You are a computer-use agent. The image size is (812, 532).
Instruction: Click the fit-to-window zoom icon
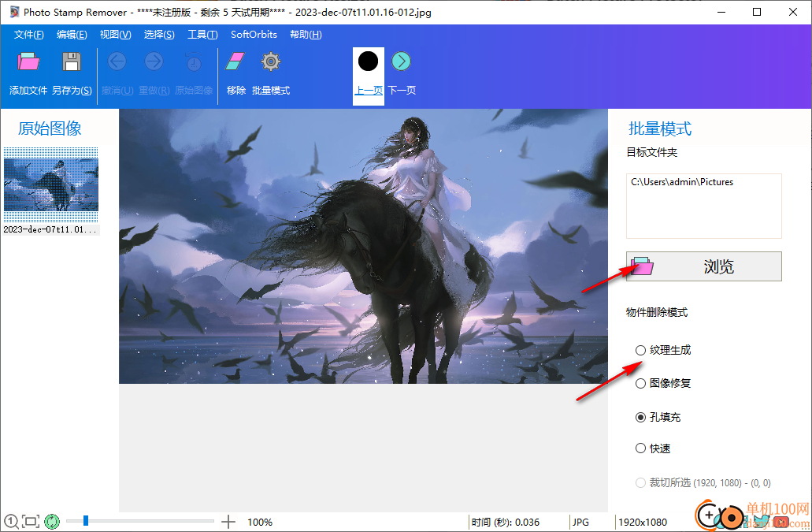31,522
